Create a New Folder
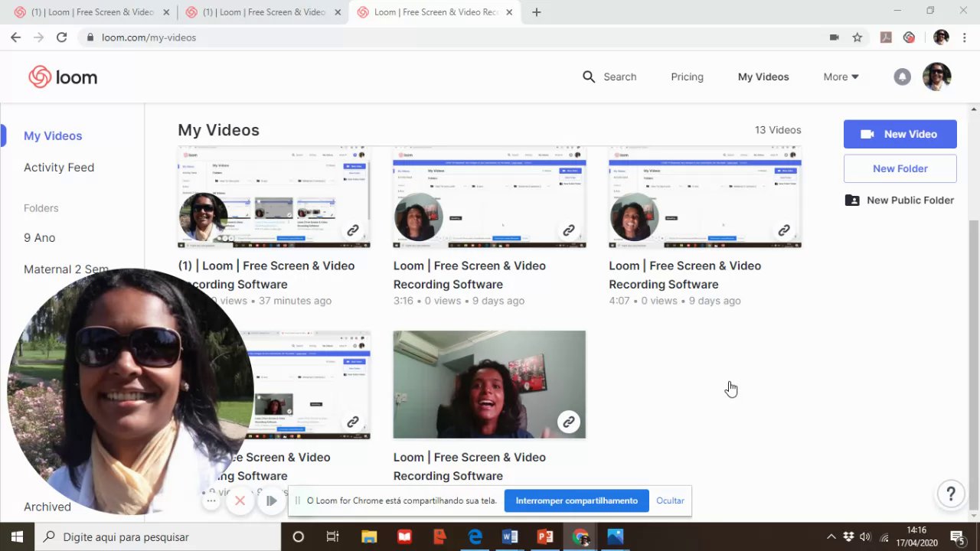The height and width of the screenshot is (551, 980). [x=900, y=168]
